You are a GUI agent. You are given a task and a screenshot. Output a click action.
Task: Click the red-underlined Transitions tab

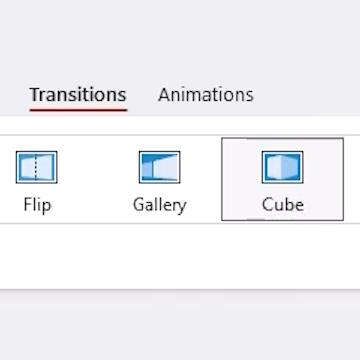coord(78,95)
